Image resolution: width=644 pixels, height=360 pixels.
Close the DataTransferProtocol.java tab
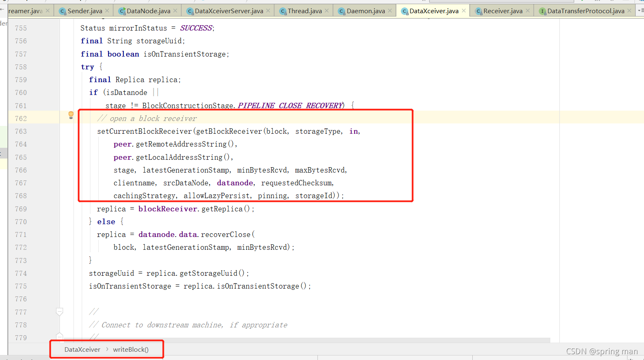(630, 11)
